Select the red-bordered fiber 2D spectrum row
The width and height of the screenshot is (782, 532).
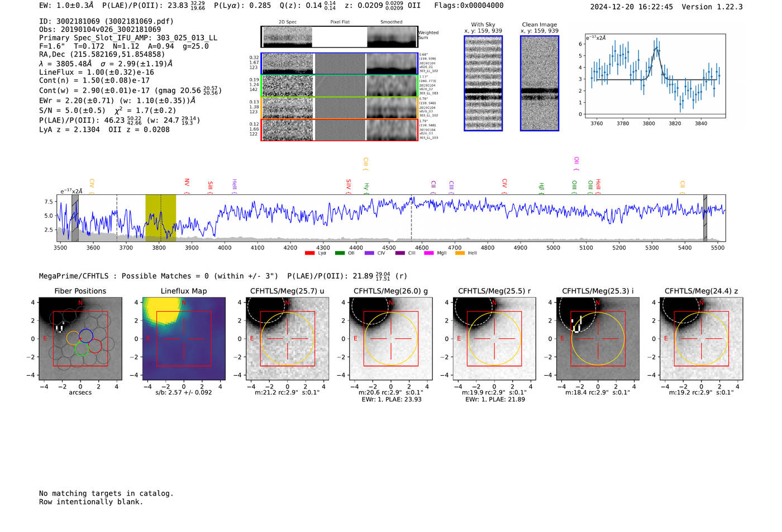tap(340, 130)
